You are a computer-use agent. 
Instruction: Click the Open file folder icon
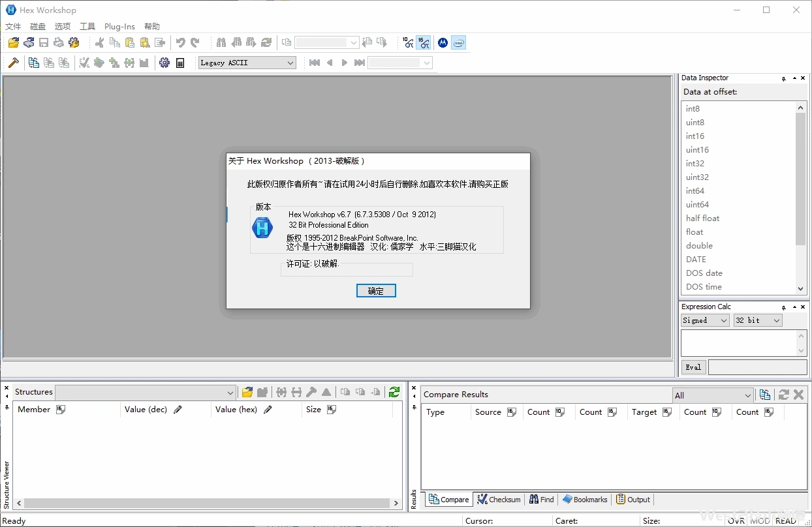pyautogui.click(x=13, y=43)
